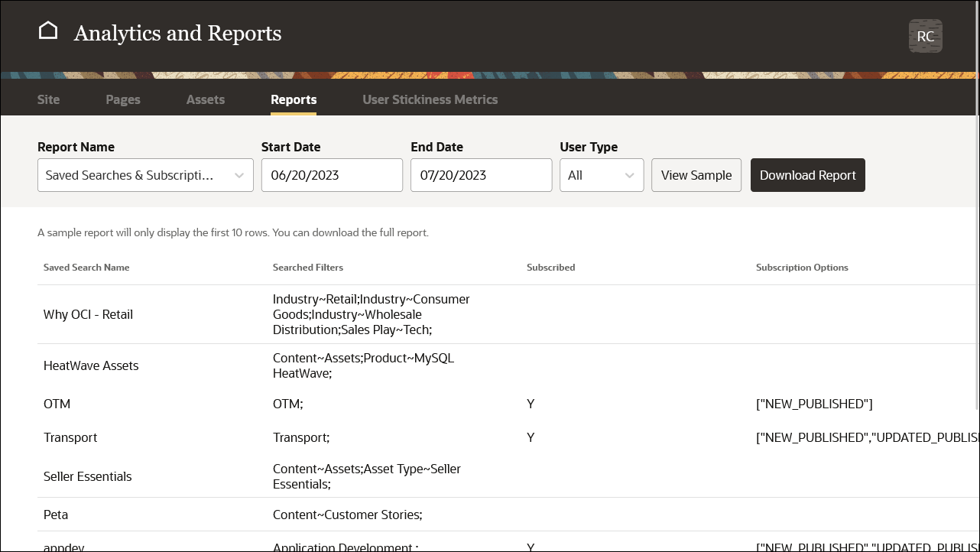
Task: Click the Transport saved search row
Action: point(70,437)
